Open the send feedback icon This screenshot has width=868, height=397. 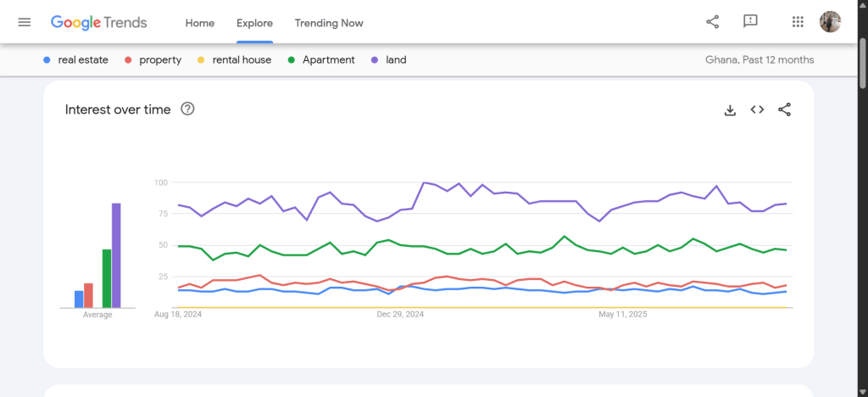(x=750, y=21)
